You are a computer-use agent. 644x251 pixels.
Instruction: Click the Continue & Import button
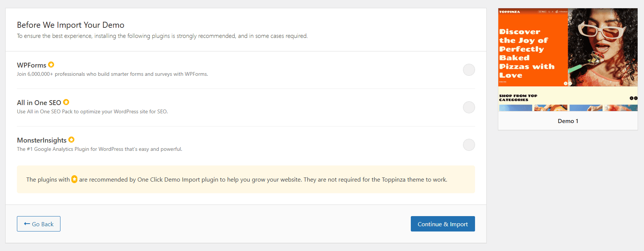click(443, 224)
